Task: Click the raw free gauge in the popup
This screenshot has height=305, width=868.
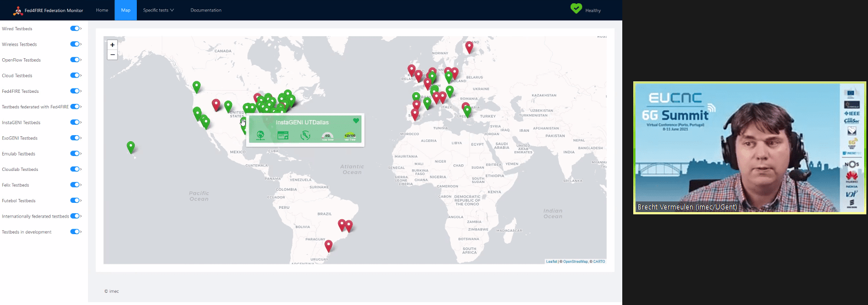Action: point(328,136)
